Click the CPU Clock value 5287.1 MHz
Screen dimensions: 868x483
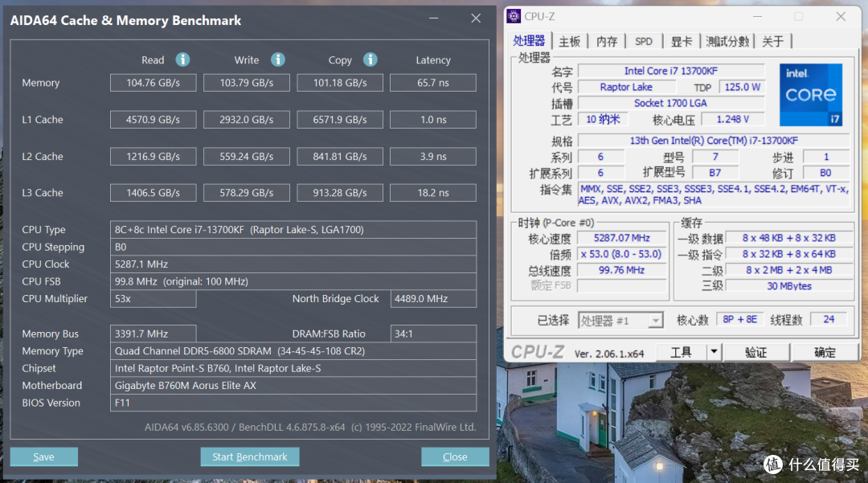[293, 264]
